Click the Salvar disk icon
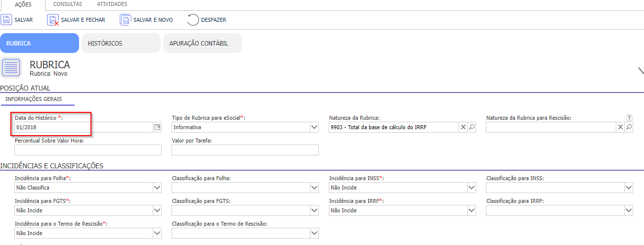The image size is (644, 245). tap(7, 20)
